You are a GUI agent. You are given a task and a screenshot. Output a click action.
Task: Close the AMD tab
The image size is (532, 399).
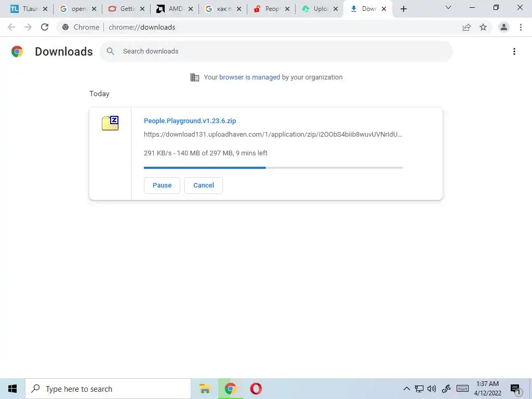point(191,9)
